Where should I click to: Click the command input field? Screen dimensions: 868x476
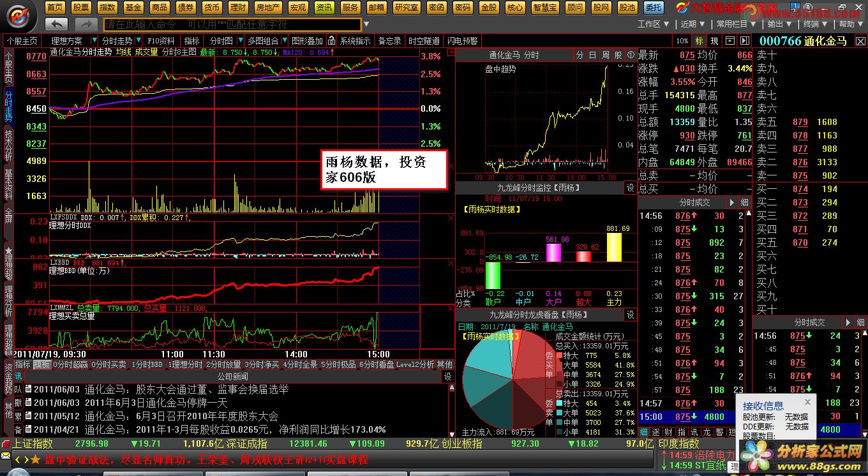pyautogui.click(x=232, y=24)
